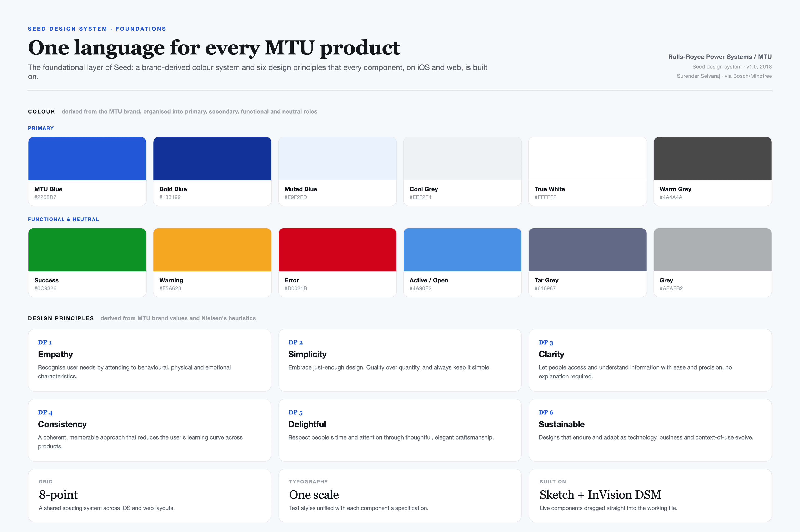
Task: Click the Seed Design System · Foundations eyebrow
Action: tap(97, 29)
